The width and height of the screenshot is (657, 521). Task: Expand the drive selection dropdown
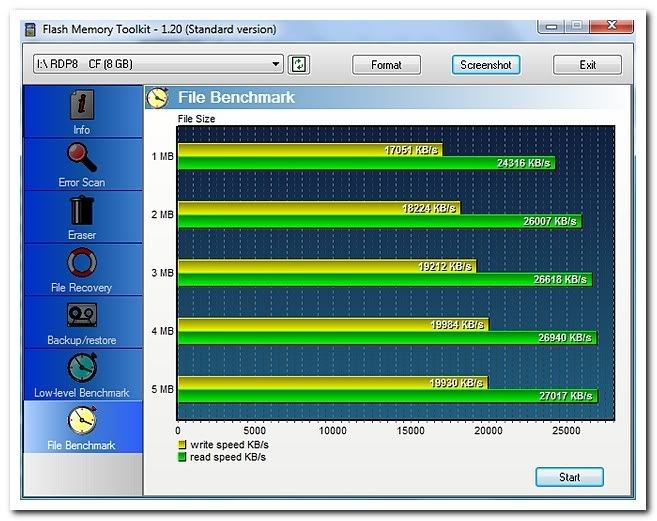click(276, 65)
